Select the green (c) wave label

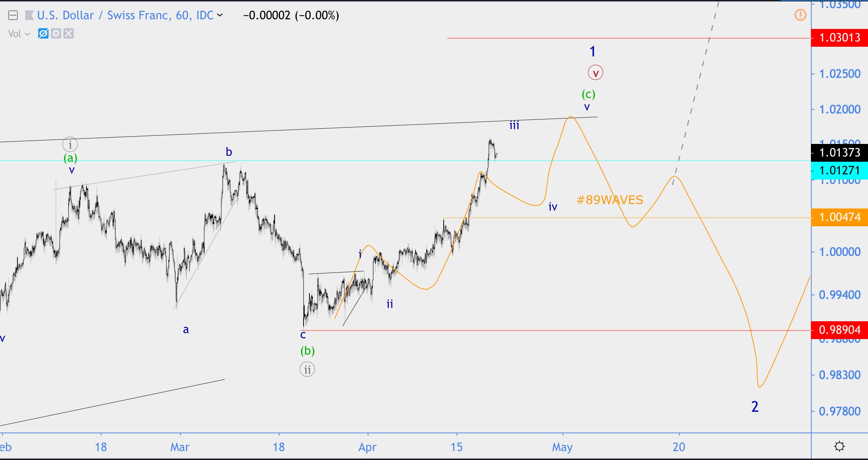pos(589,94)
